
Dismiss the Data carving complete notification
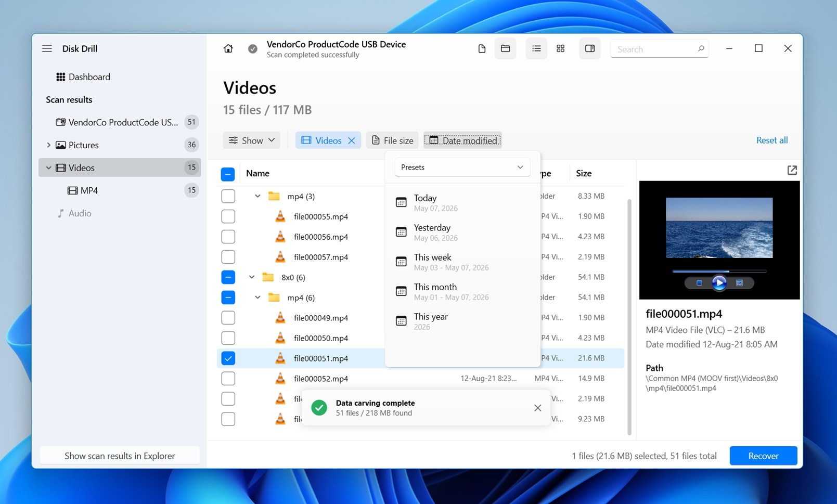(x=538, y=408)
